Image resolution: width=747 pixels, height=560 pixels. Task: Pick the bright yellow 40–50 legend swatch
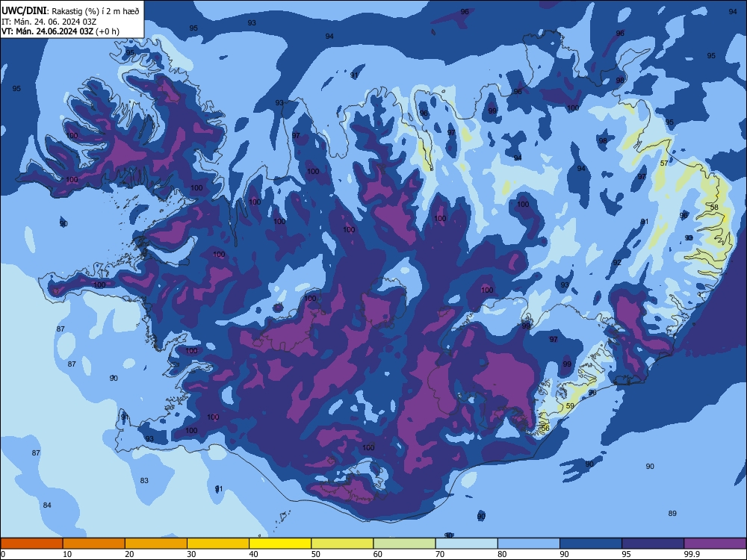coord(280,544)
